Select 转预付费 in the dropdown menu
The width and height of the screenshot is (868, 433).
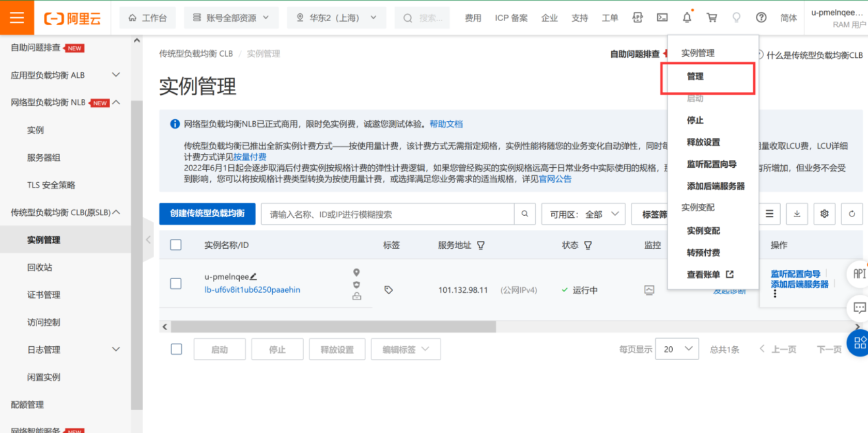coord(703,252)
